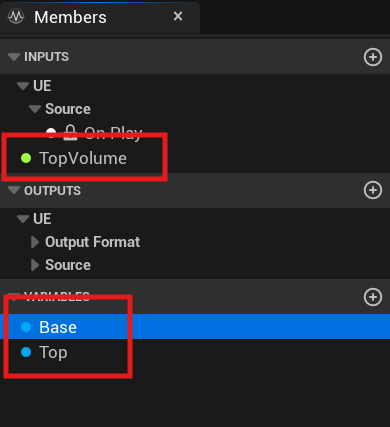Select the Top variable

[x=195, y=352]
